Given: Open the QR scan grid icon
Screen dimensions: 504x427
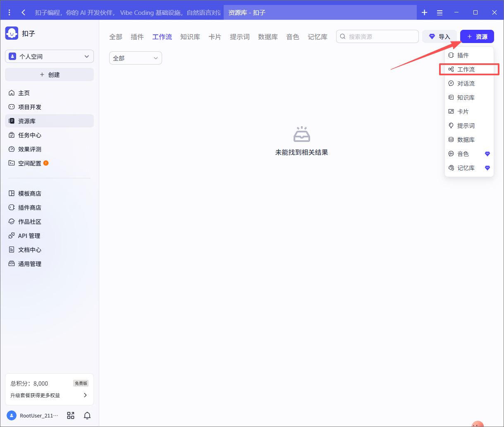Looking at the screenshot, I should (x=71, y=415).
